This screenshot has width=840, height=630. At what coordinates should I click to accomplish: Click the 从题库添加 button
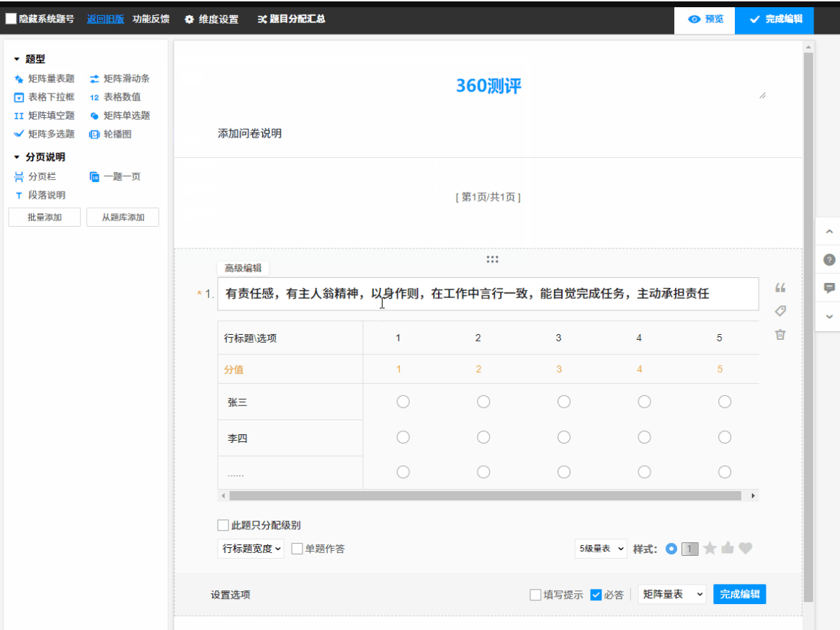point(122,217)
